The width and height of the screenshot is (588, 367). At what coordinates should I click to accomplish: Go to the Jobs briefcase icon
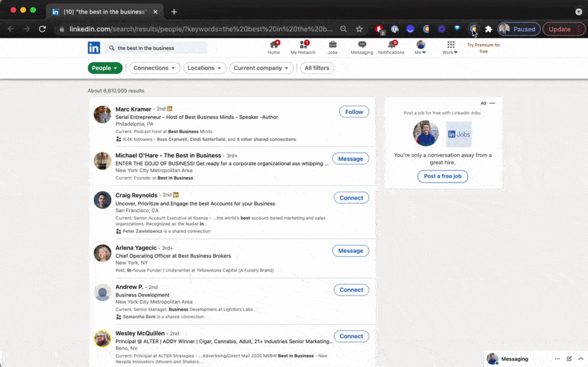tap(332, 48)
